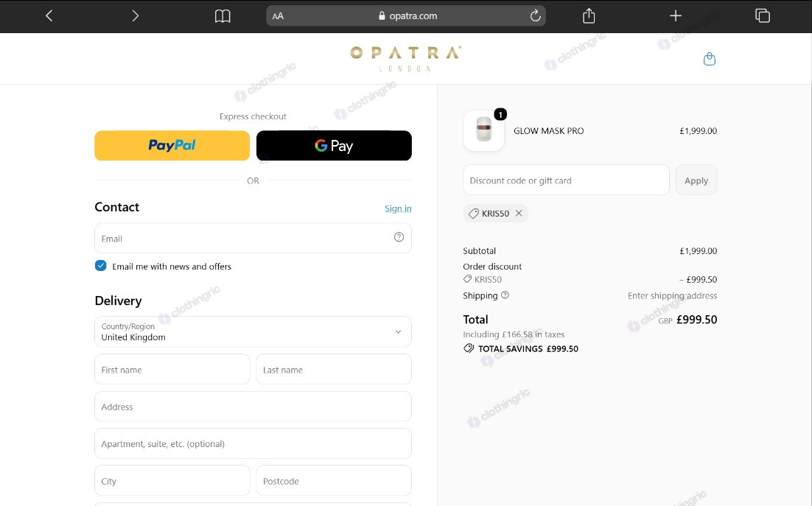Viewport: 812px width, 506px height.
Task: Click the shipping info question mark icon
Action: coord(505,295)
